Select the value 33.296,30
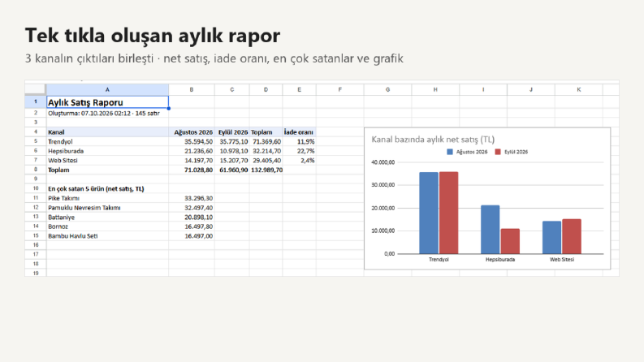This screenshot has height=362, width=644. coord(192,198)
